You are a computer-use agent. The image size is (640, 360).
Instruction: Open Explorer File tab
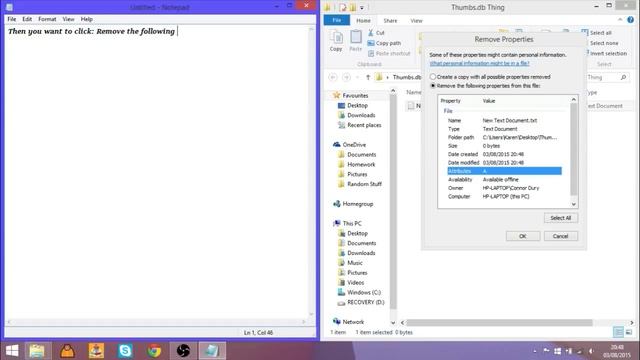point(337,20)
